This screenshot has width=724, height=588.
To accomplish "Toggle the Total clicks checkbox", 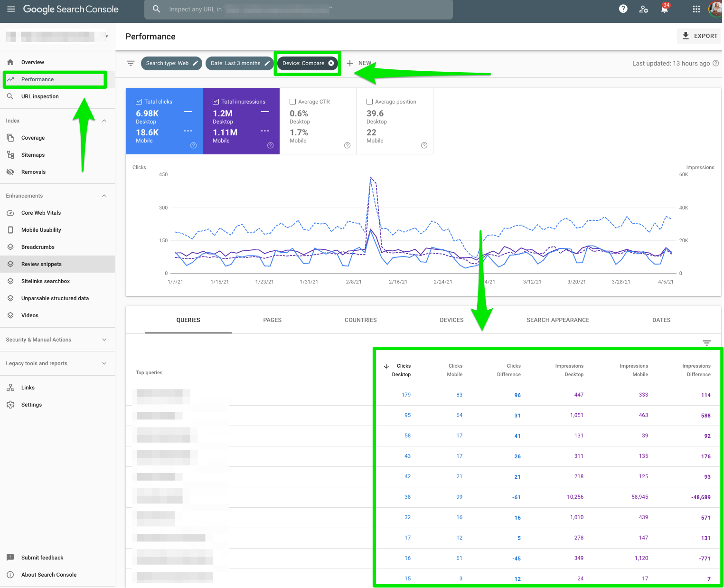I will [x=139, y=102].
